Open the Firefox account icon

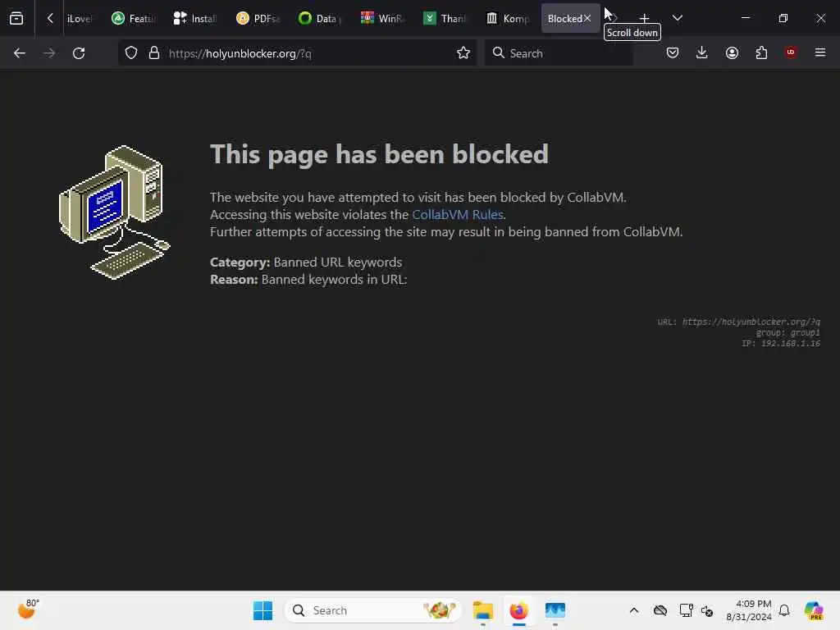pyautogui.click(x=732, y=52)
